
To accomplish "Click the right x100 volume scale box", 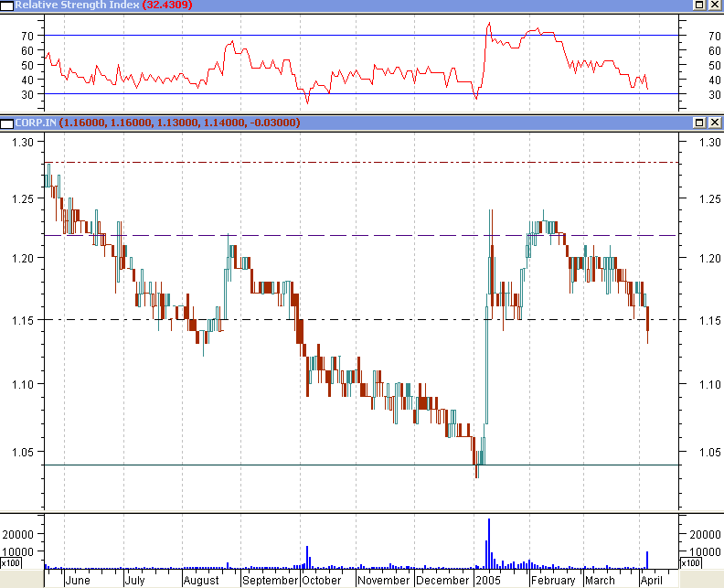I will [691, 563].
